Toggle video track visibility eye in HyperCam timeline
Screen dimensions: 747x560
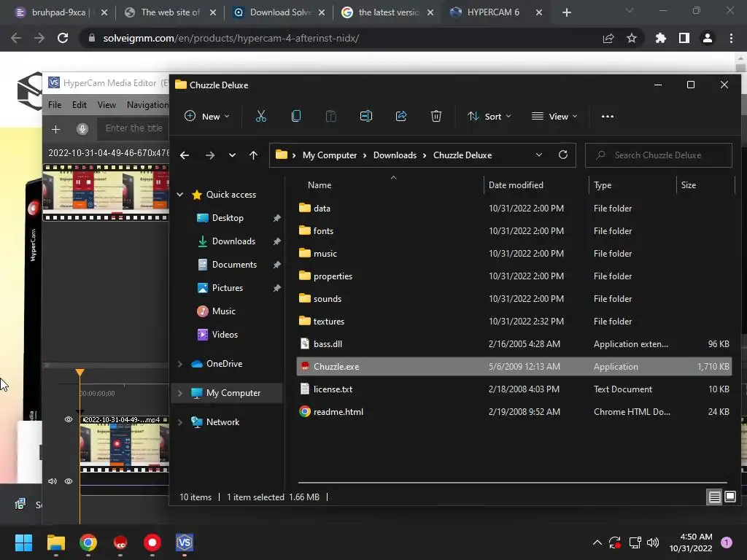[69, 419]
